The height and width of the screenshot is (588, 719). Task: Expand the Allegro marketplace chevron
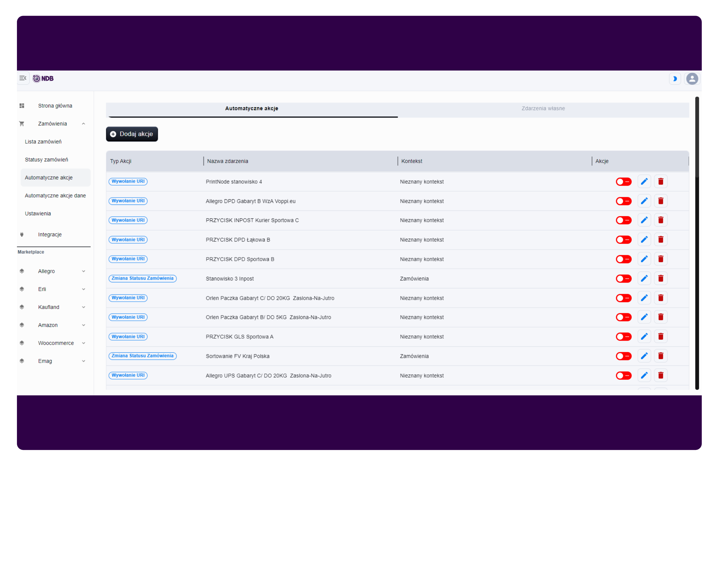tap(83, 271)
